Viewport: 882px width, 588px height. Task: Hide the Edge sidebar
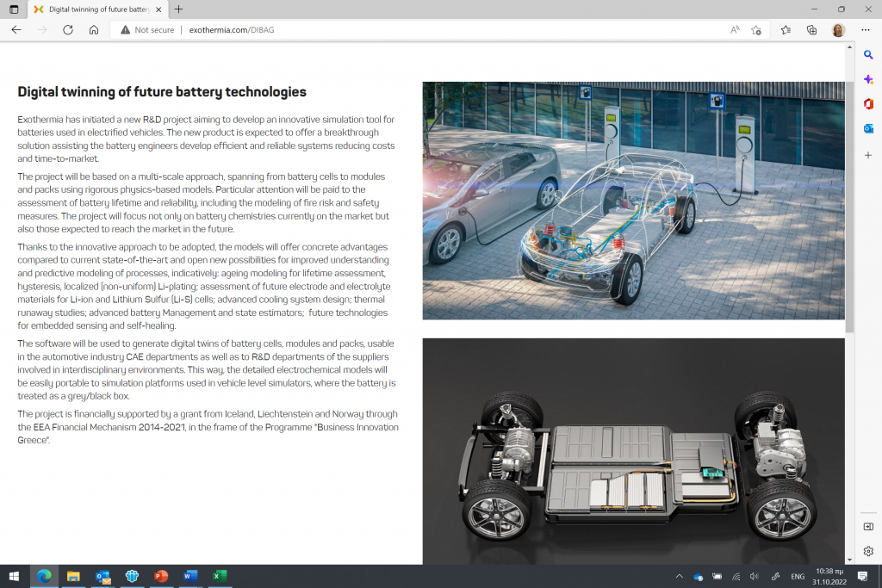[x=868, y=526]
